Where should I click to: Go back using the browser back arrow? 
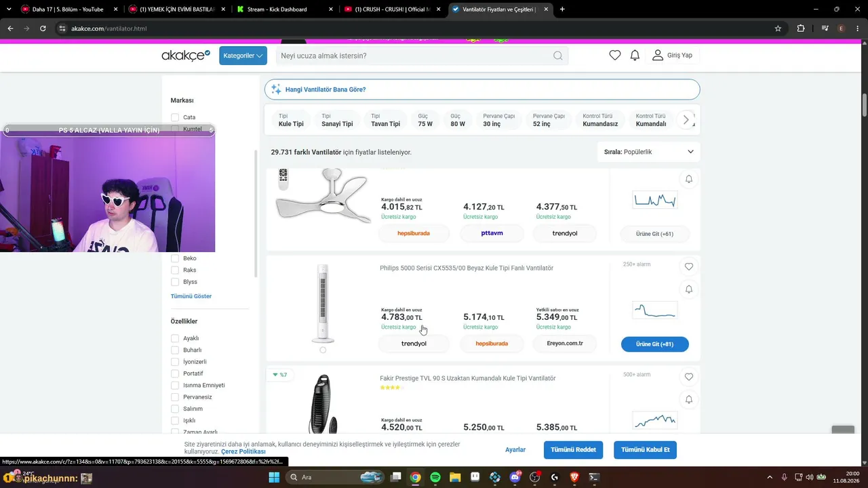pos(10,28)
